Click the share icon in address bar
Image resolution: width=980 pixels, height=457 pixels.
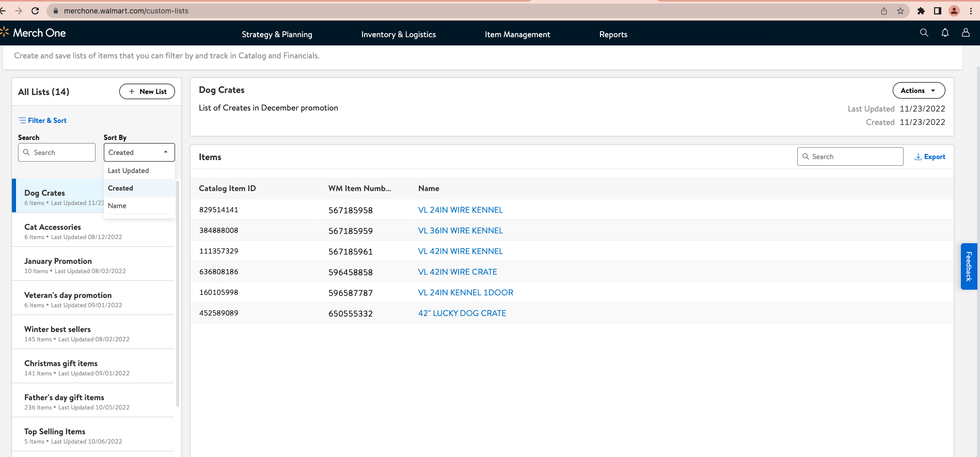[884, 11]
